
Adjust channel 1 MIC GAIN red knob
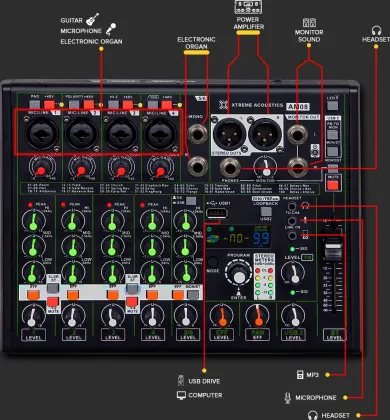pos(41,168)
